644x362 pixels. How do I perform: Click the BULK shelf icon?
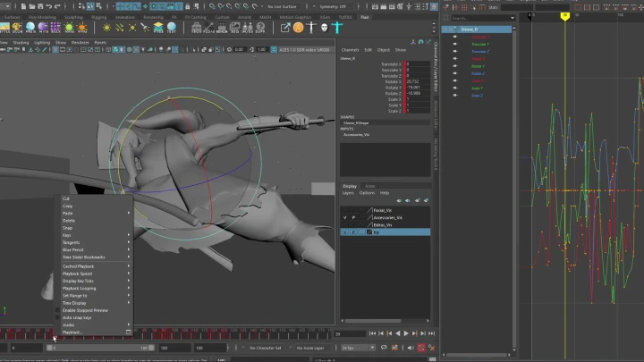pyautogui.click(x=55, y=28)
